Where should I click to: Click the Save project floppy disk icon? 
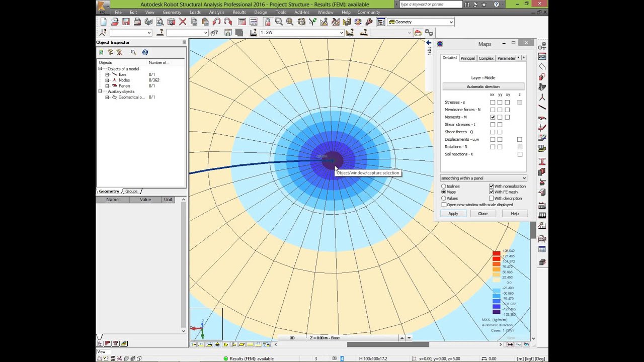pos(126,22)
